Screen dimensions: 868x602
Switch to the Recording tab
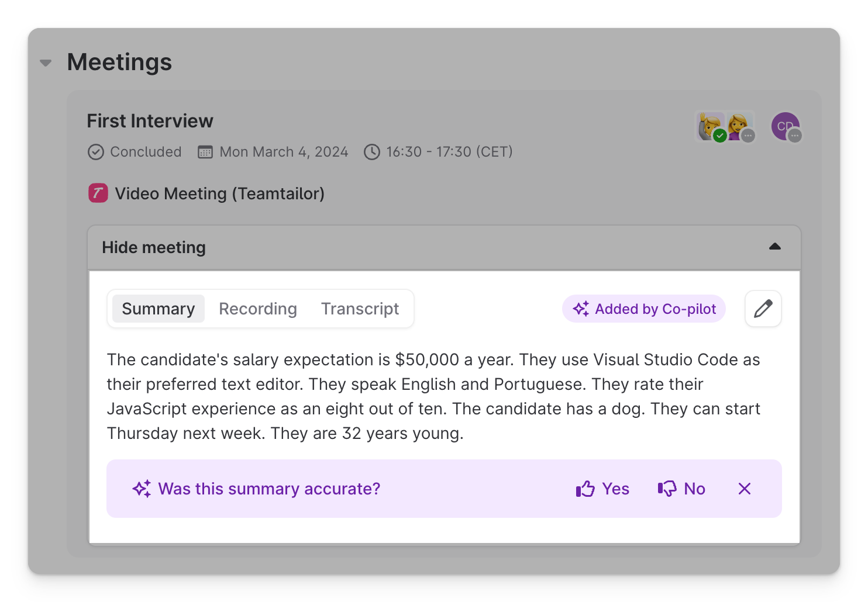pos(258,309)
